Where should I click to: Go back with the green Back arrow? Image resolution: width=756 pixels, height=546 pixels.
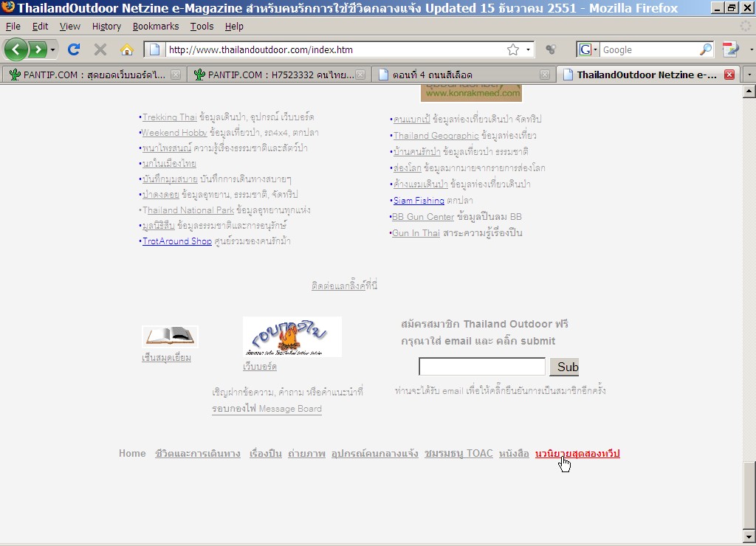click(x=16, y=49)
